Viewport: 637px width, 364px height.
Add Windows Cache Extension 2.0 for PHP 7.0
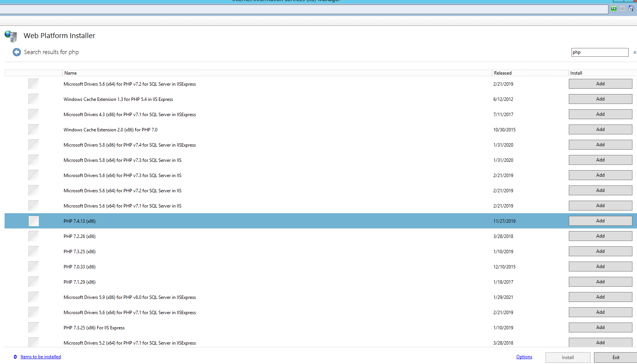point(600,129)
